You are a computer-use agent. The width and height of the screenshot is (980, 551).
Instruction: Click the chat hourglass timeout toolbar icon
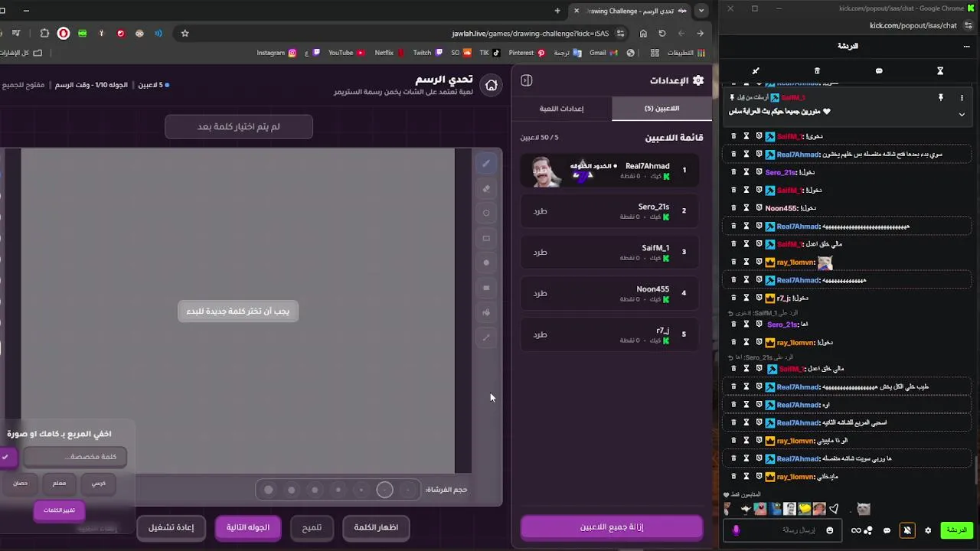point(940,70)
